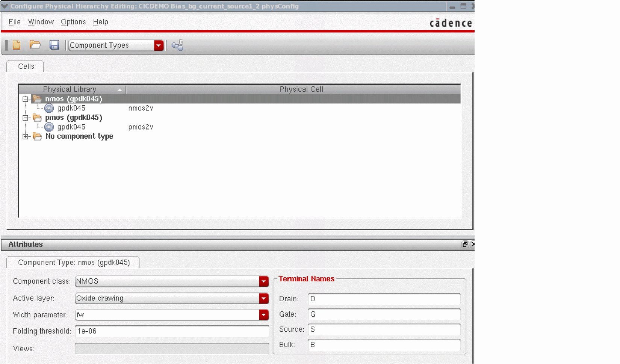Open the Active layer dropdown
The image size is (620, 364).
point(264,298)
